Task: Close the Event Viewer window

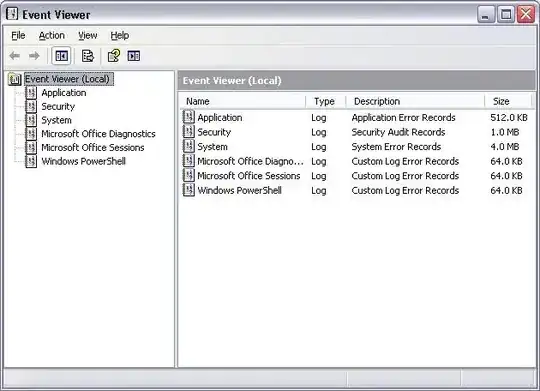Action: point(526,14)
